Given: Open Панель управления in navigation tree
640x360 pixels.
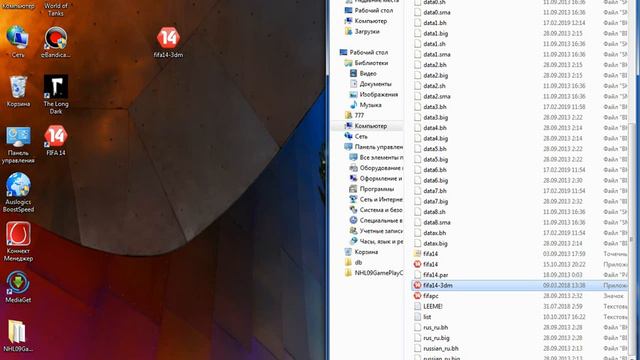Looking at the screenshot, I should point(373,147).
